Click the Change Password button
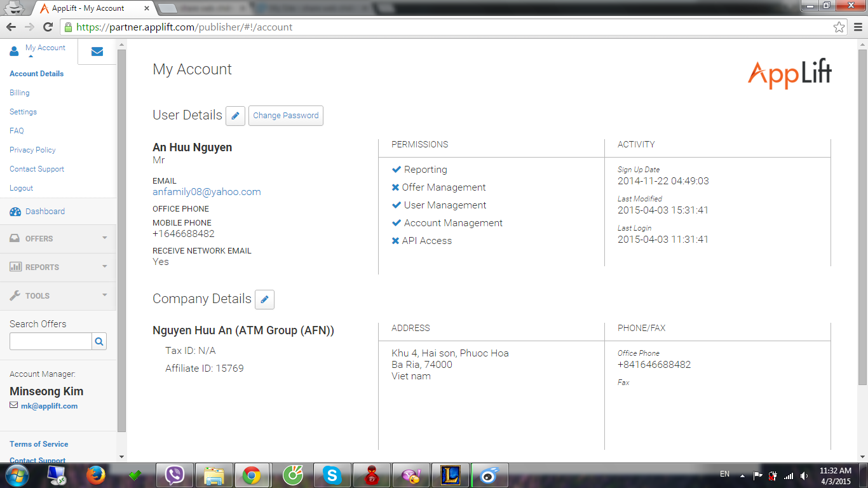This screenshot has width=868, height=488. click(286, 116)
